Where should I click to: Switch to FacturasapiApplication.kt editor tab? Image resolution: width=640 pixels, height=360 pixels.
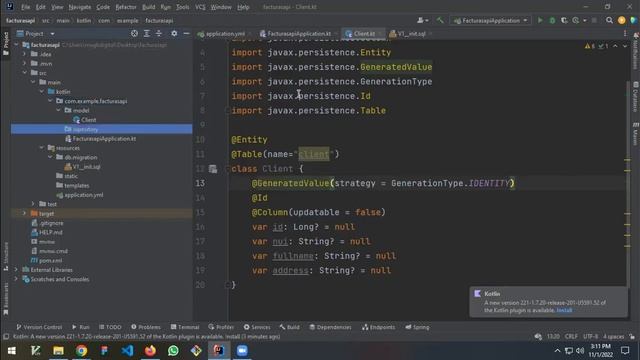tap(299, 34)
